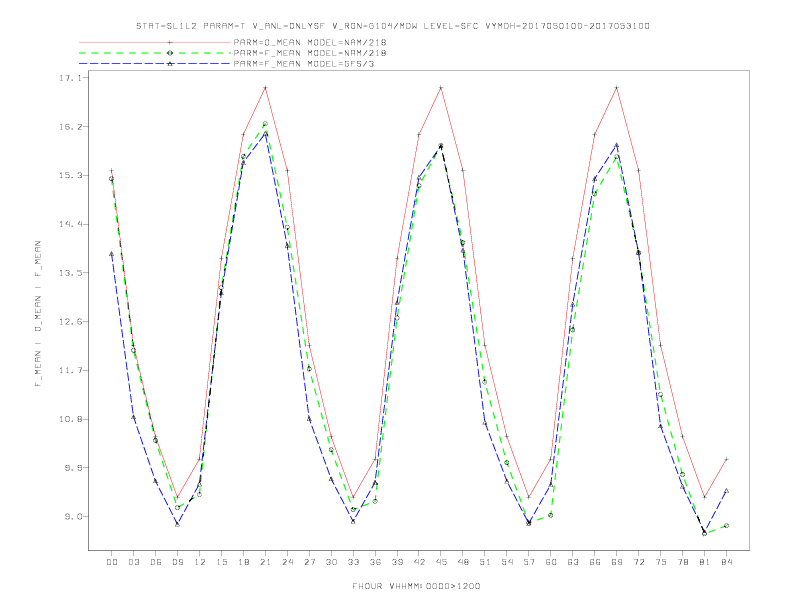
Task: Click the blue triangle data point at hour 84
Action: tap(726, 491)
